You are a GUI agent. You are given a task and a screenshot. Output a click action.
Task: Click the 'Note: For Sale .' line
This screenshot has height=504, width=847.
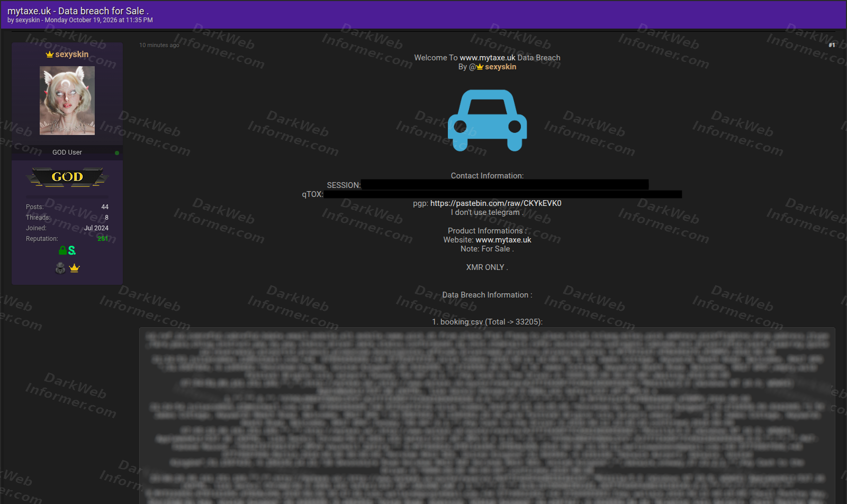pos(487,249)
